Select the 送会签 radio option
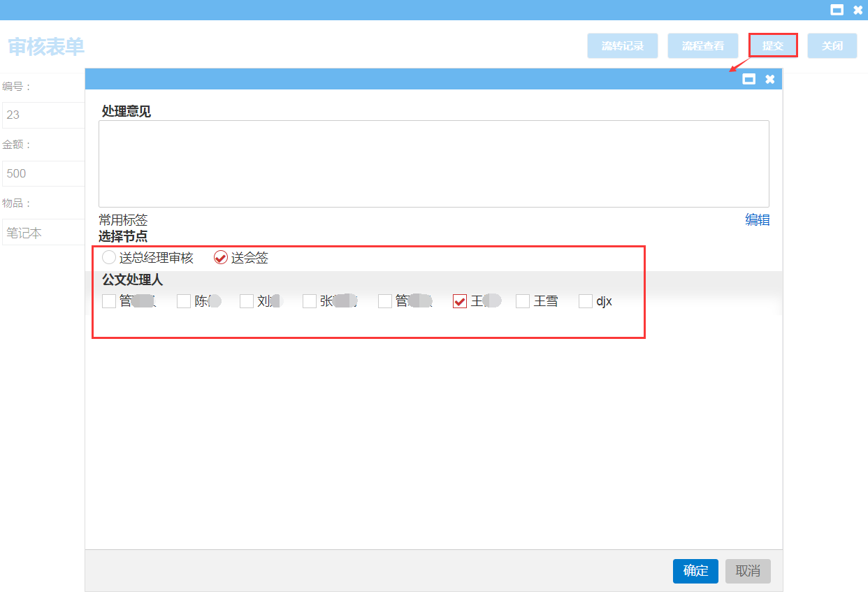The width and height of the screenshot is (868, 594). click(221, 258)
